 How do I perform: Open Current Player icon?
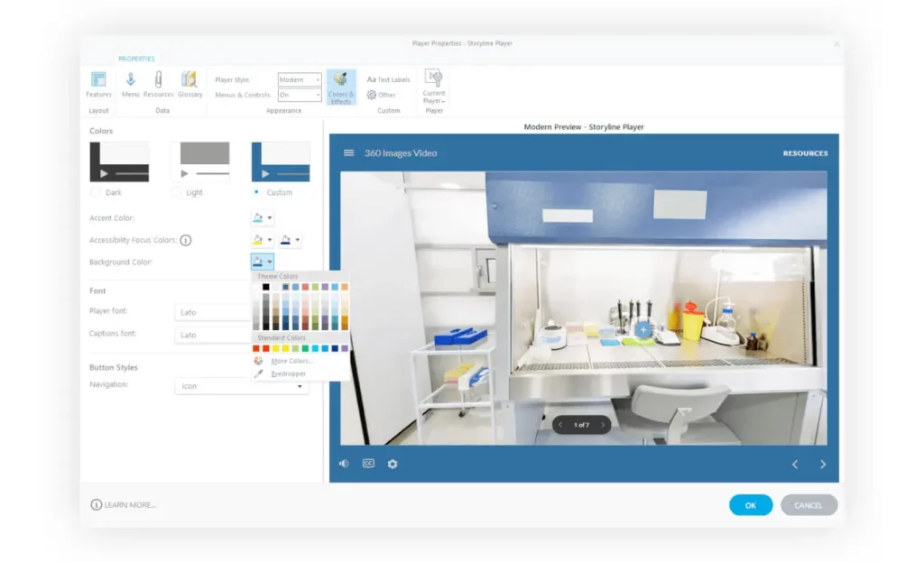point(434,84)
